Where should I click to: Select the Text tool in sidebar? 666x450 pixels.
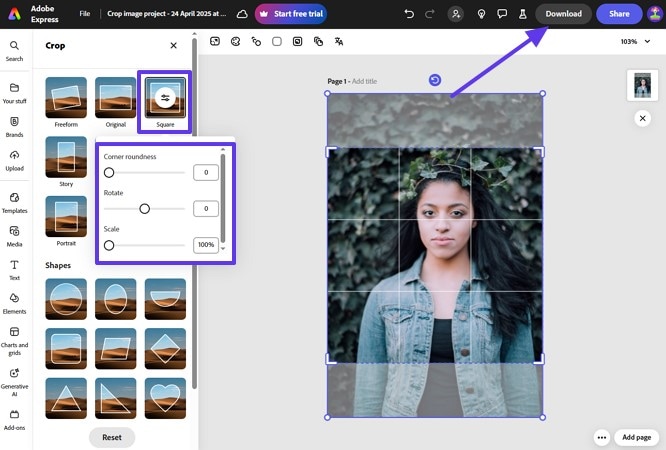tap(14, 270)
